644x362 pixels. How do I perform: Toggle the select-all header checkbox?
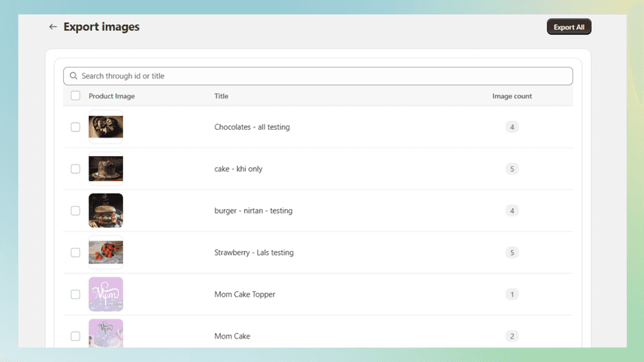[75, 96]
